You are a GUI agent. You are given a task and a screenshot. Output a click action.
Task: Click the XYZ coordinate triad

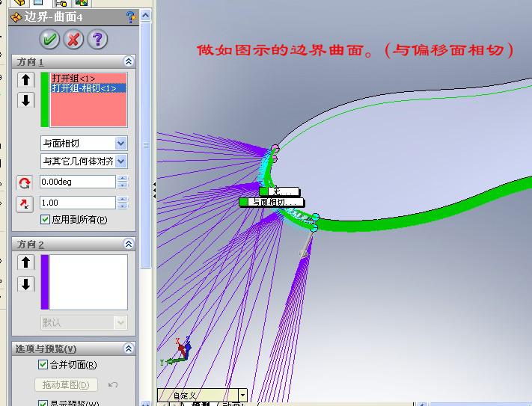point(177,352)
